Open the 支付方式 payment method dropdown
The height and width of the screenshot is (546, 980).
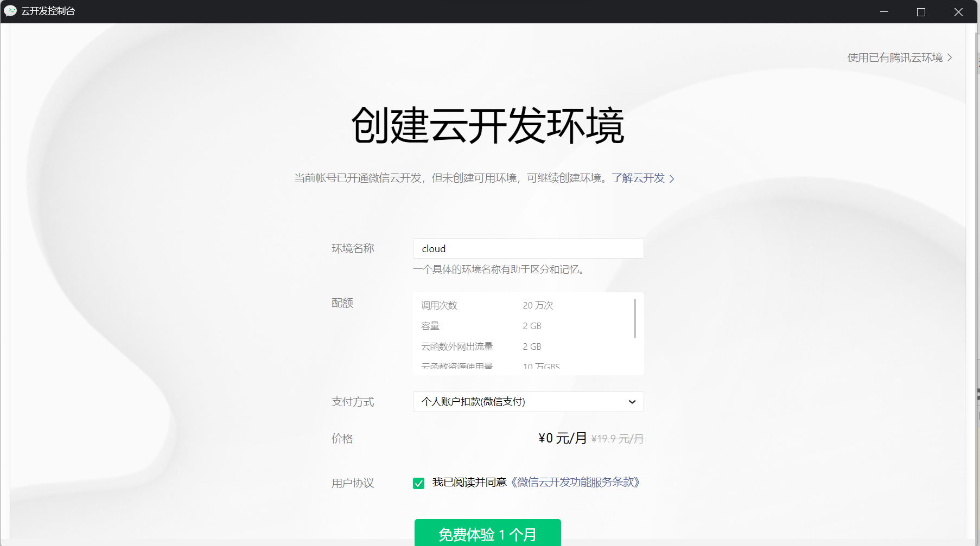[x=528, y=402]
